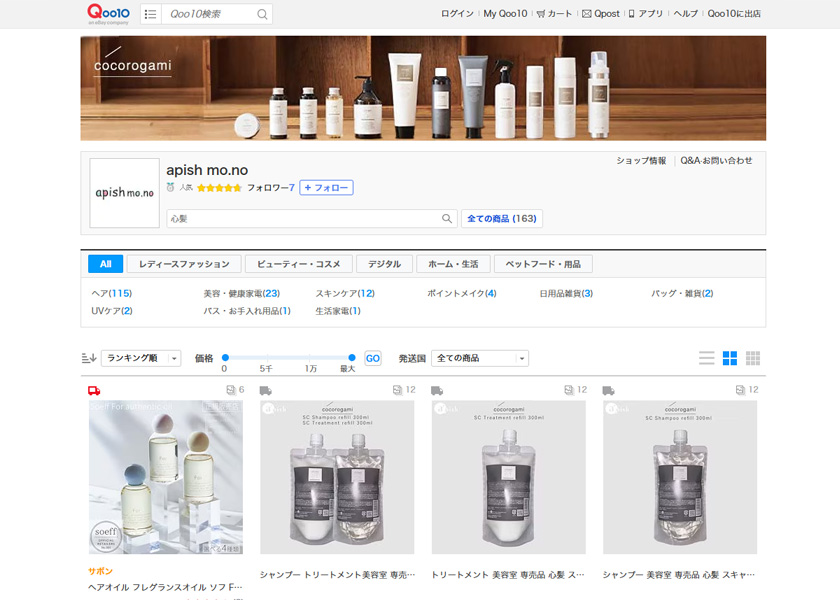
Task: Open the SC Treatment refill 300ml image
Action: click(508, 477)
